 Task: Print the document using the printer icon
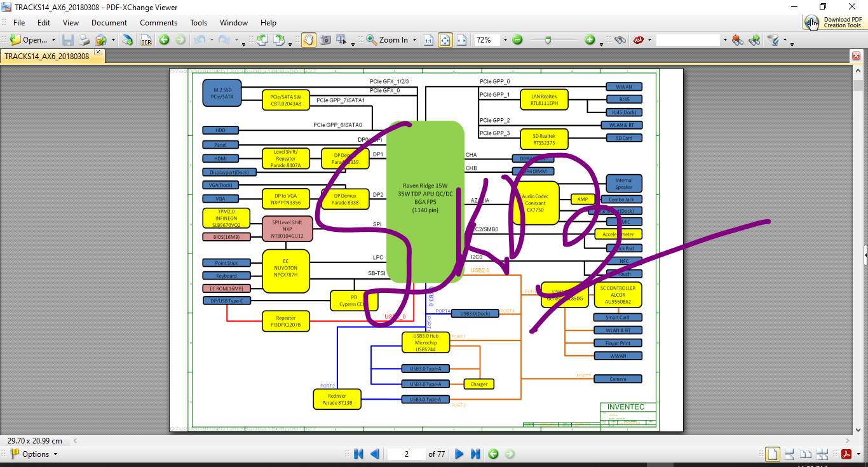click(x=84, y=40)
